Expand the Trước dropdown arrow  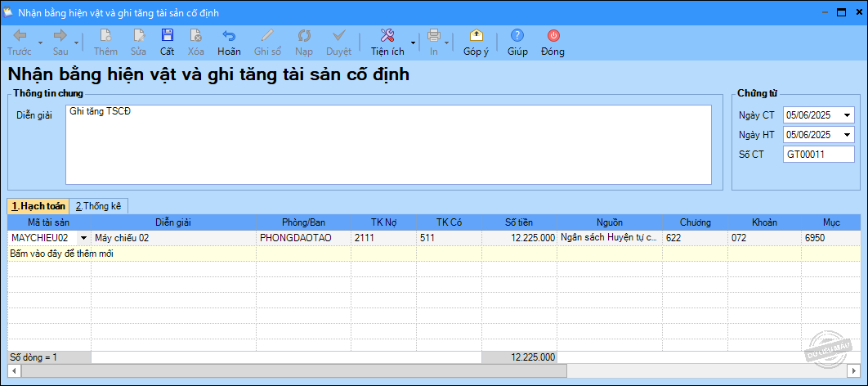click(40, 43)
